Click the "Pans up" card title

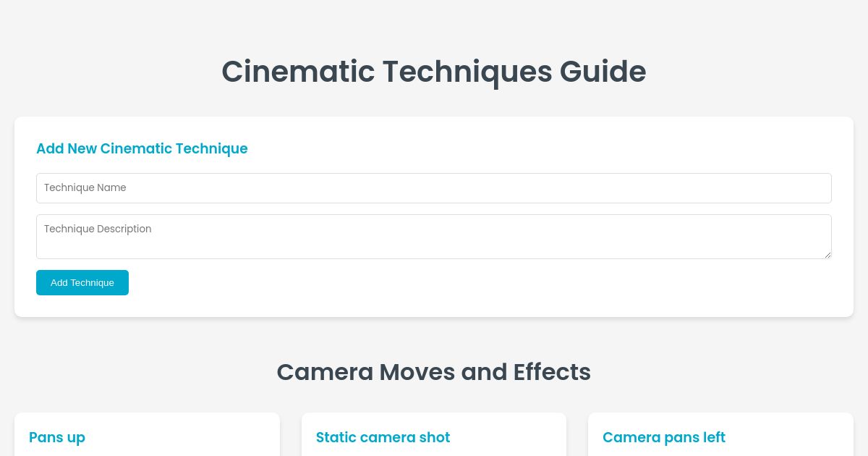click(57, 437)
